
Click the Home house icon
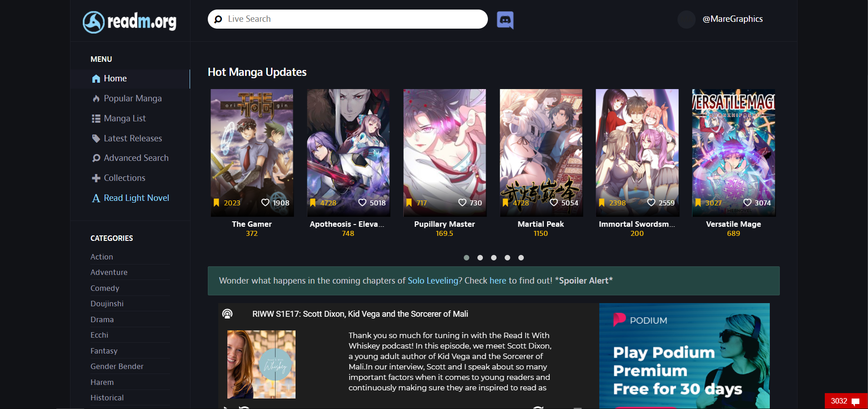coord(96,79)
